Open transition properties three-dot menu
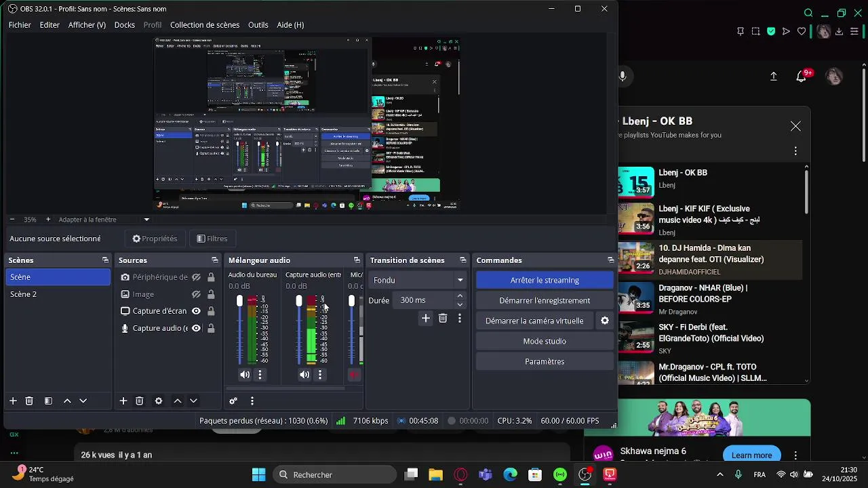Image resolution: width=868 pixels, height=488 pixels. coord(460,318)
